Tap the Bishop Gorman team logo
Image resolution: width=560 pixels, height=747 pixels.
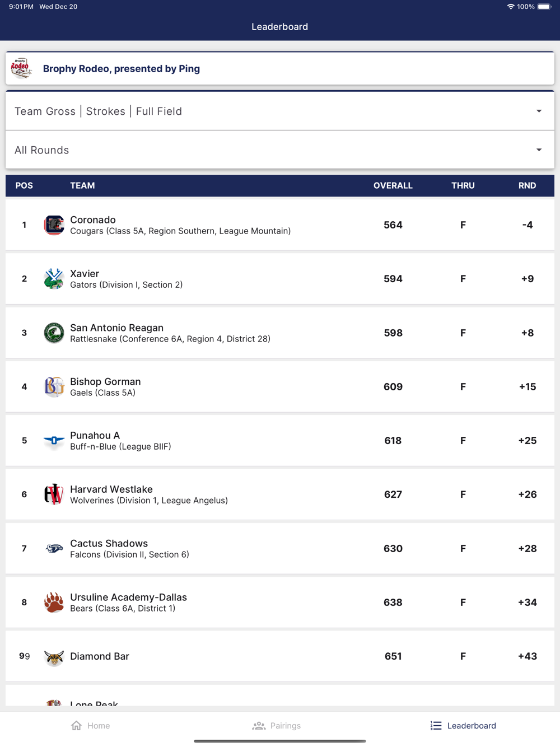(54, 386)
